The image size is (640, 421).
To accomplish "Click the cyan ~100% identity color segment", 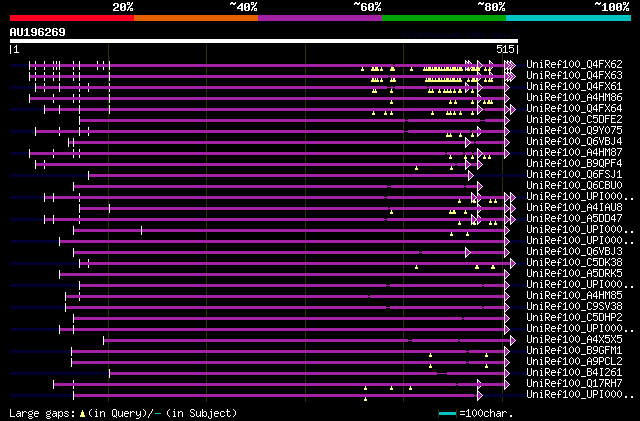I will (x=568, y=18).
